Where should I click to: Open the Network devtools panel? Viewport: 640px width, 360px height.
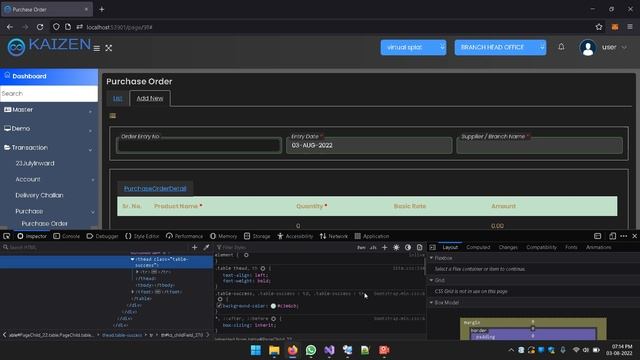(x=333, y=236)
